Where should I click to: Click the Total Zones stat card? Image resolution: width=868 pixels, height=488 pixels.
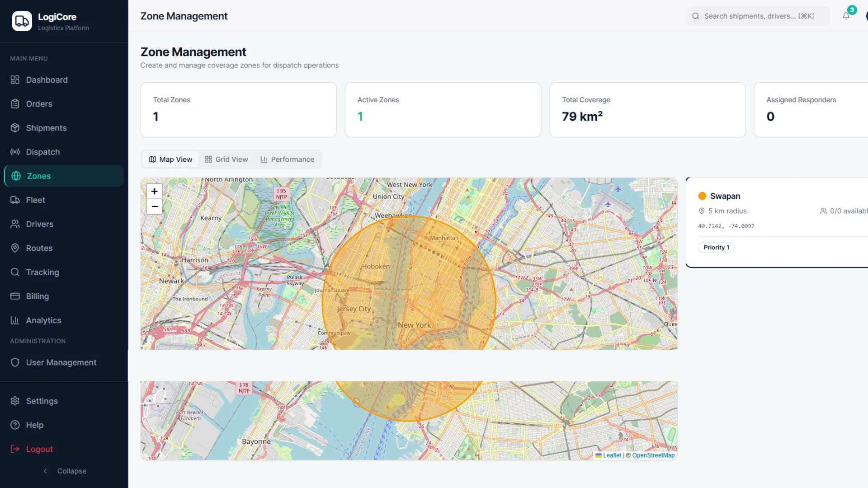(x=239, y=110)
